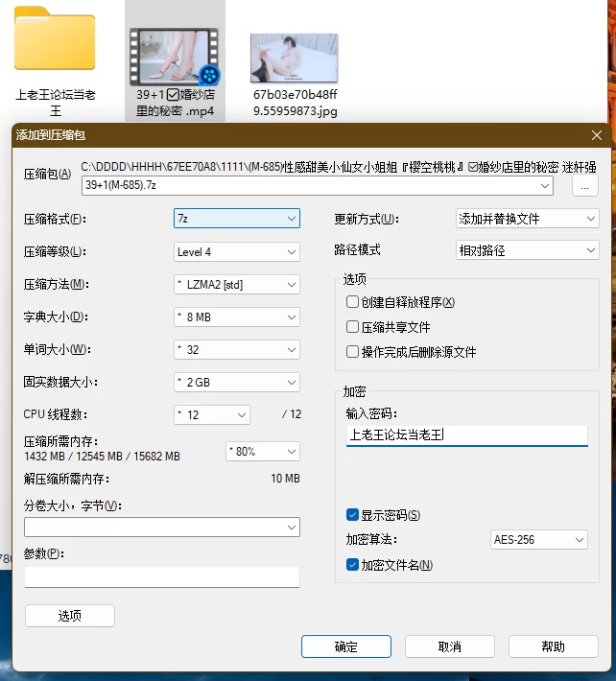Open the CPU 线程数 dropdown showing 12
Image resolution: width=616 pixels, height=681 pixels.
(212, 414)
